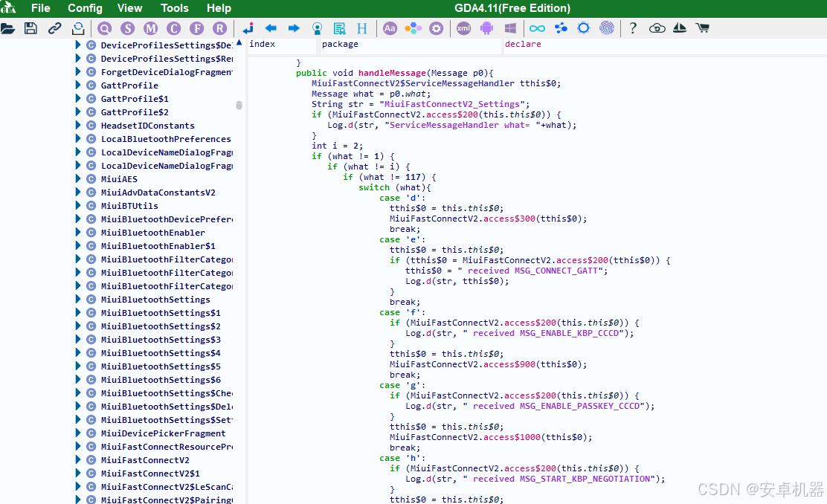Select MiuiAdvDataConstantsV2 class
The image size is (827, 504).
tap(158, 193)
